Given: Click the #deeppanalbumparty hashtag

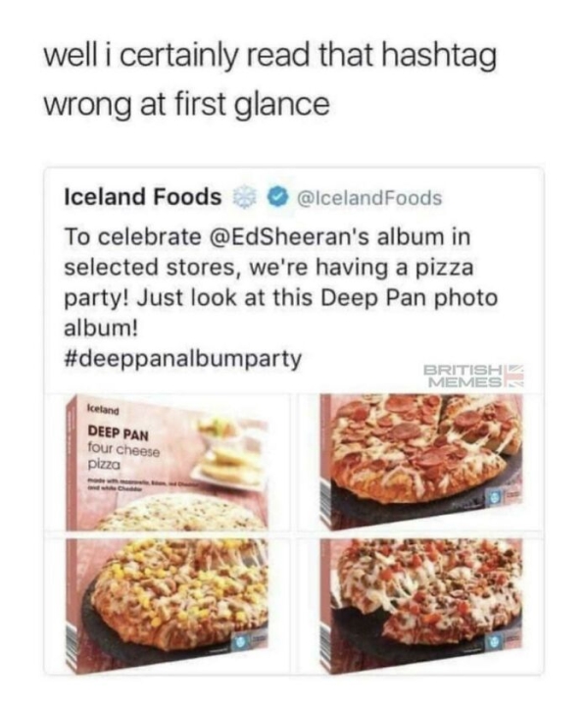Looking at the screenshot, I should pos(182,358).
